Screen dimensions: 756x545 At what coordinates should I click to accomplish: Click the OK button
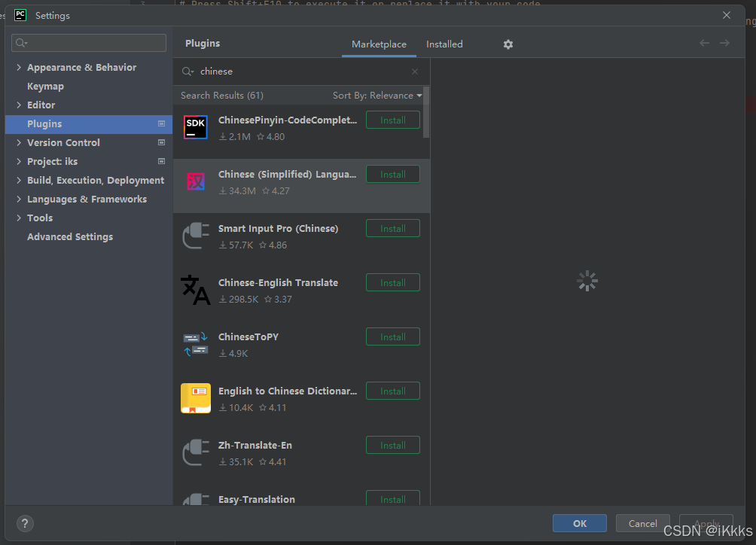tap(580, 523)
